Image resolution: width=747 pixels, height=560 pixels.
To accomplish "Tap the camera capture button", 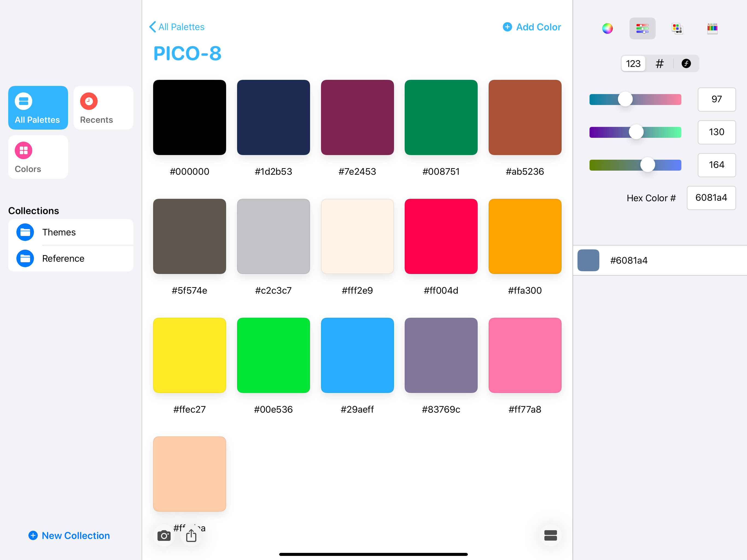I will coord(164,535).
